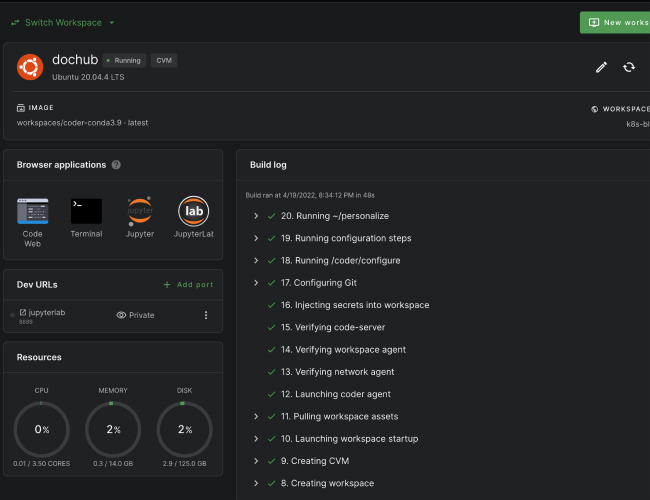Click the globe icon beside WORKSPACE label
The height and width of the screenshot is (500, 650).
coord(594,109)
